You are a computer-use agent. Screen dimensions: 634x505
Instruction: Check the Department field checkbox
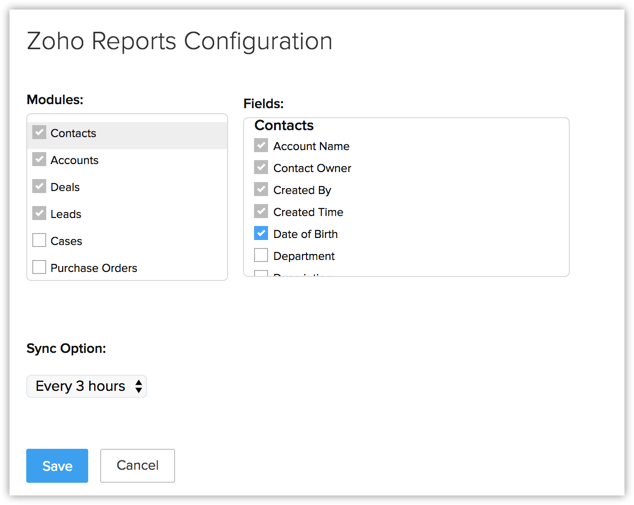[261, 256]
